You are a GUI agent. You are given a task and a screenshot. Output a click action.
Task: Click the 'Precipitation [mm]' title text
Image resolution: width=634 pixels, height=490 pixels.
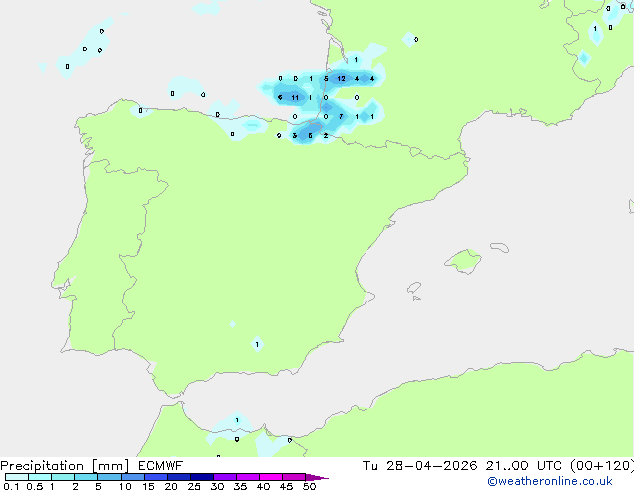[x=65, y=466]
